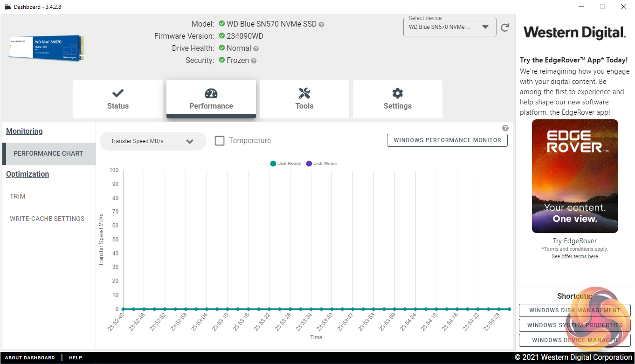Open the Status tab
Image resolution: width=635 pixels, height=364 pixels.
(x=118, y=99)
